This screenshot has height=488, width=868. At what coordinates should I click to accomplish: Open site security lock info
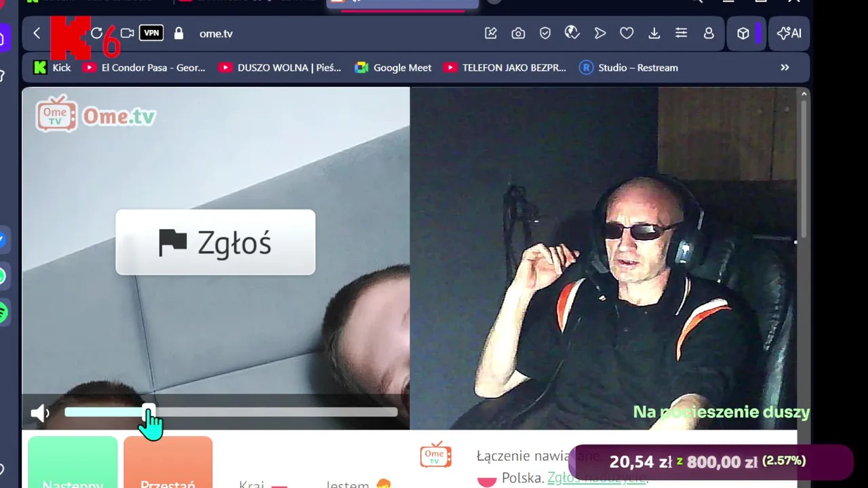178,33
